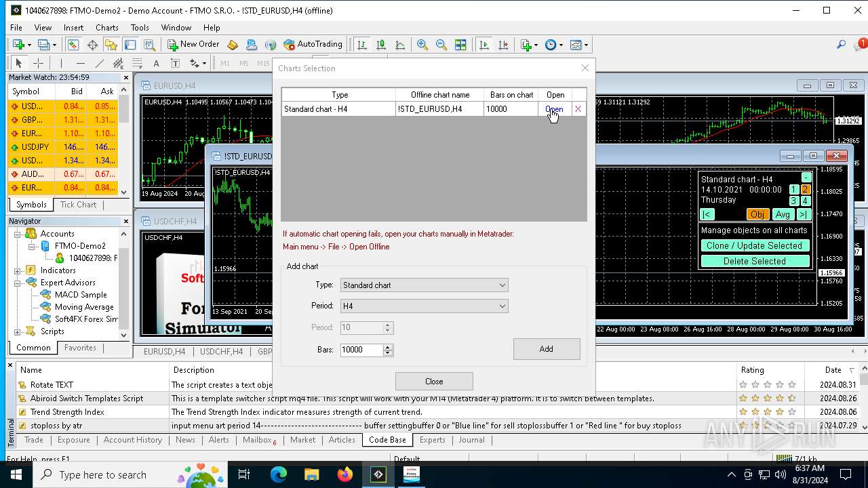Select the Text 'A' drawing tool
This screenshot has width=868, height=488.
(156, 63)
